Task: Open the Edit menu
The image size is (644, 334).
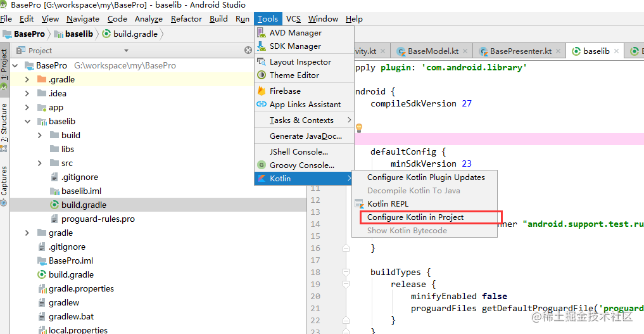Action: coord(27,19)
